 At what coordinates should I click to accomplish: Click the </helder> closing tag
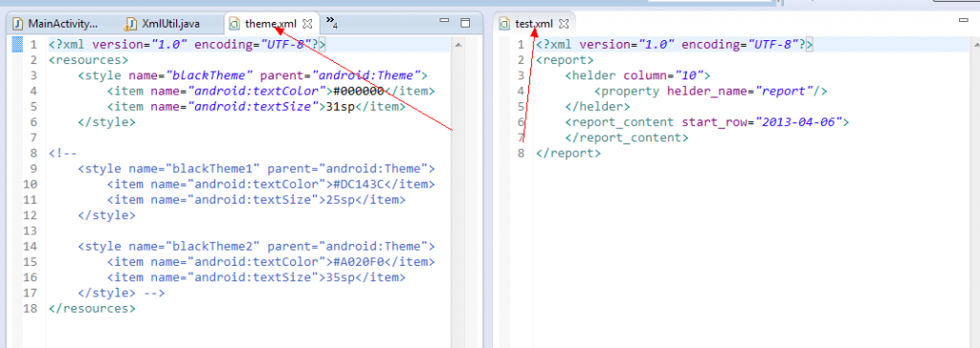click(597, 106)
